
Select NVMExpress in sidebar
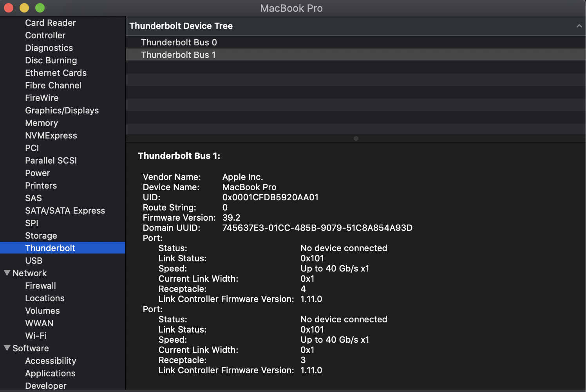pyautogui.click(x=51, y=135)
